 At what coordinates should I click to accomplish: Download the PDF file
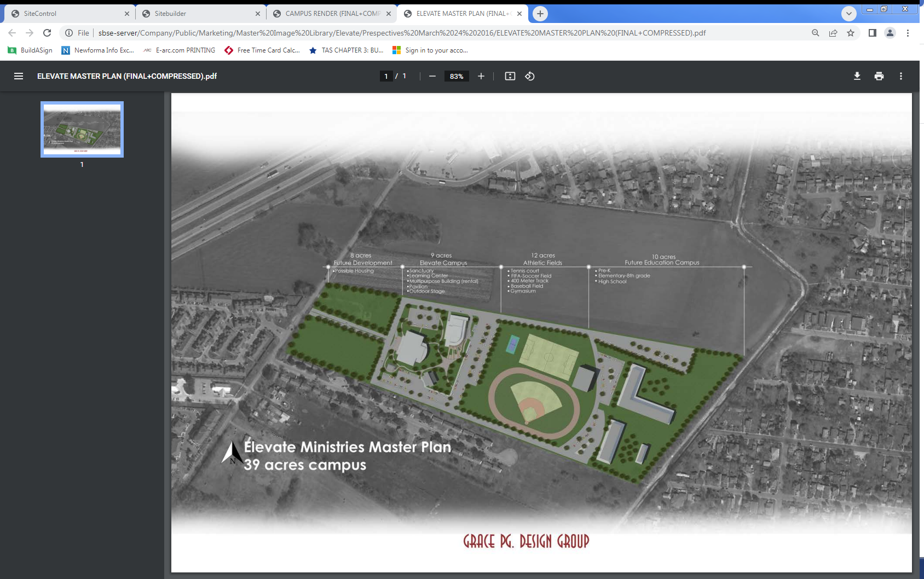point(857,76)
